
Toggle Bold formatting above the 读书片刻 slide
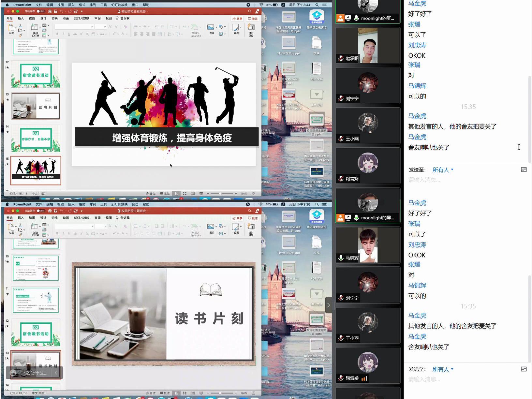click(x=57, y=233)
